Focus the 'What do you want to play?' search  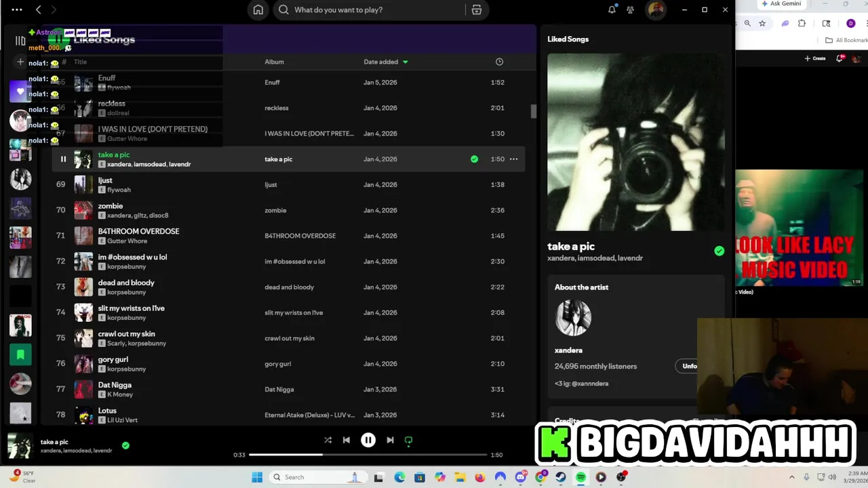point(370,9)
